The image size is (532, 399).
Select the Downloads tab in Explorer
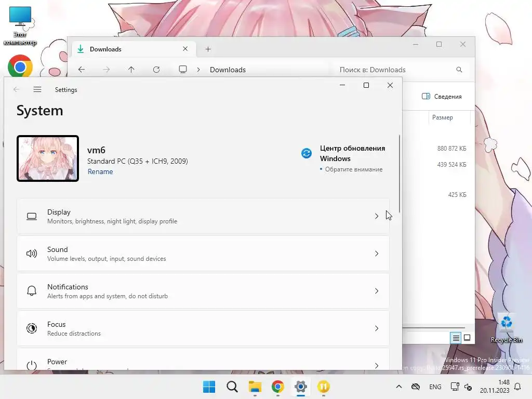click(134, 49)
